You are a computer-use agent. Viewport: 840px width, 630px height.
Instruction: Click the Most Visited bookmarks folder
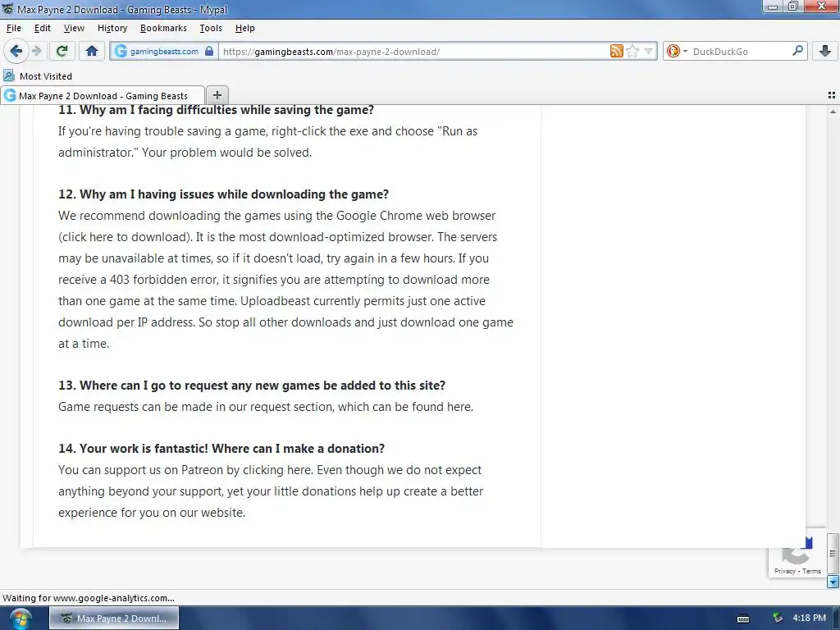[x=38, y=76]
